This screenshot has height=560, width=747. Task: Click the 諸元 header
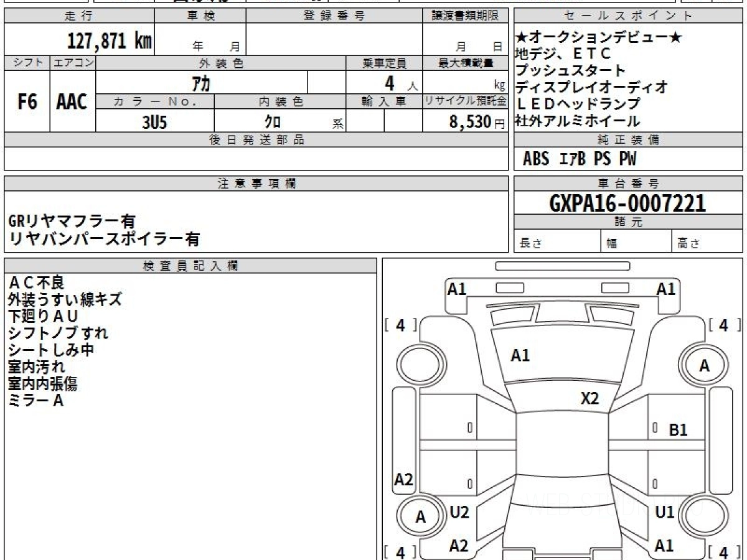pos(629,222)
